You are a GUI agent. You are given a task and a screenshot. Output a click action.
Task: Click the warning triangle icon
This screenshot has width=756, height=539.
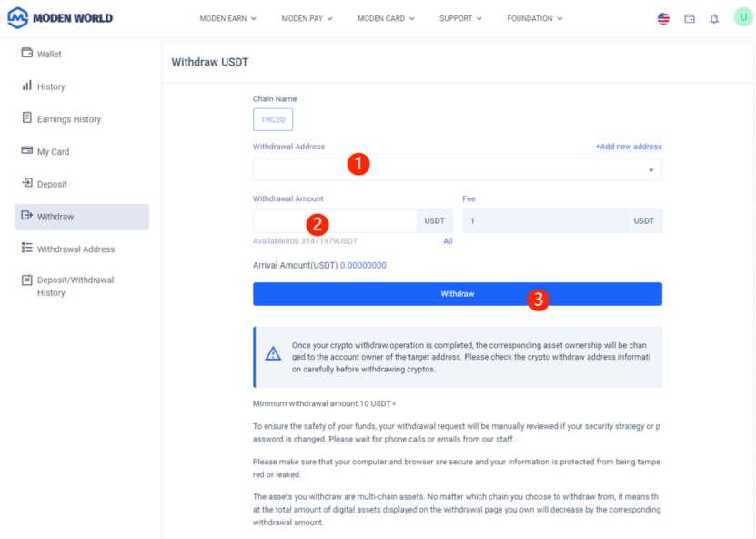[273, 353]
